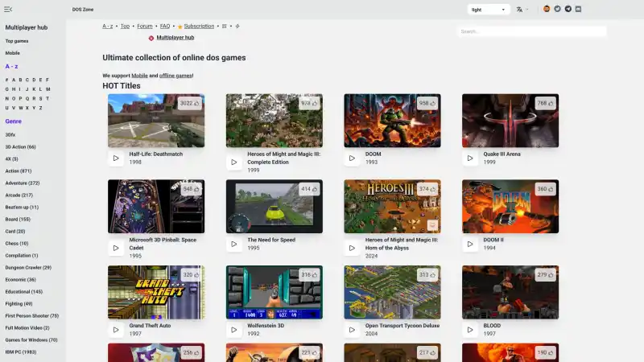Open the Multiplayer hub link under navigation
The height and width of the screenshot is (362, 644).
175,37
